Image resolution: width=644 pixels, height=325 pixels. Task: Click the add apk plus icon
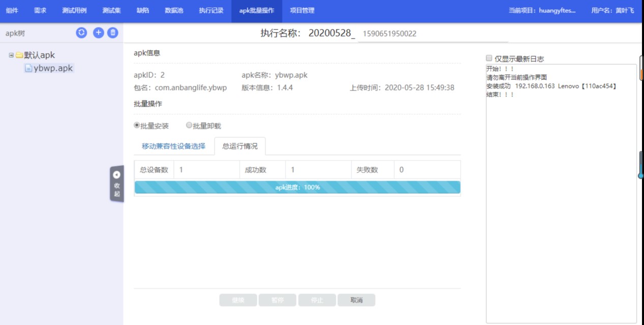(x=98, y=33)
